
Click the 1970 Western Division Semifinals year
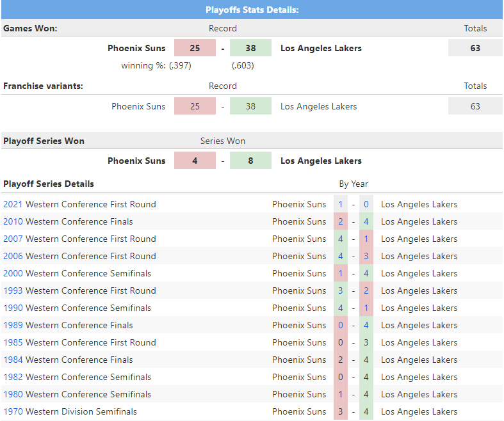click(13, 412)
